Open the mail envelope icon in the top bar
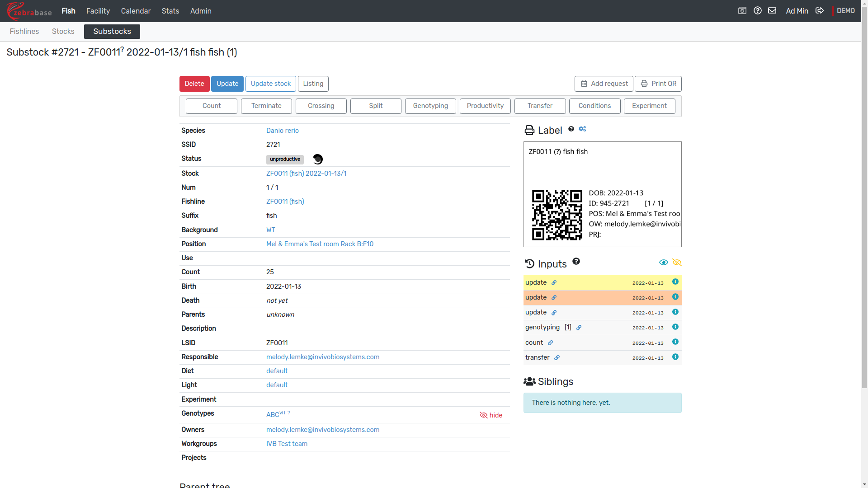The image size is (868, 488). click(772, 11)
